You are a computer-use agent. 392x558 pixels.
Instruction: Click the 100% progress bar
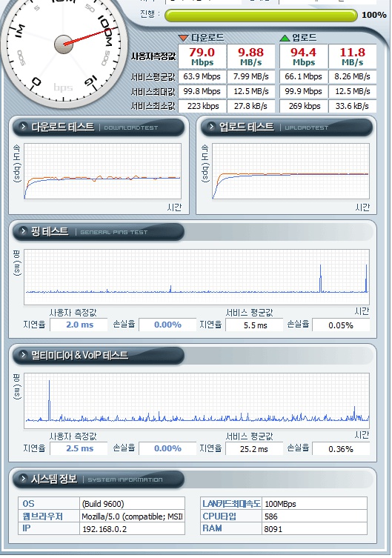point(261,16)
